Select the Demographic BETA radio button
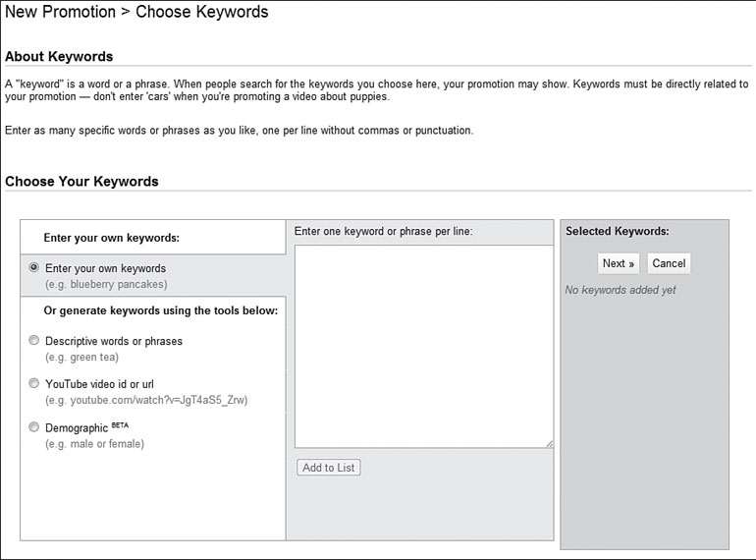The height and width of the screenshot is (560, 756). pyautogui.click(x=33, y=426)
